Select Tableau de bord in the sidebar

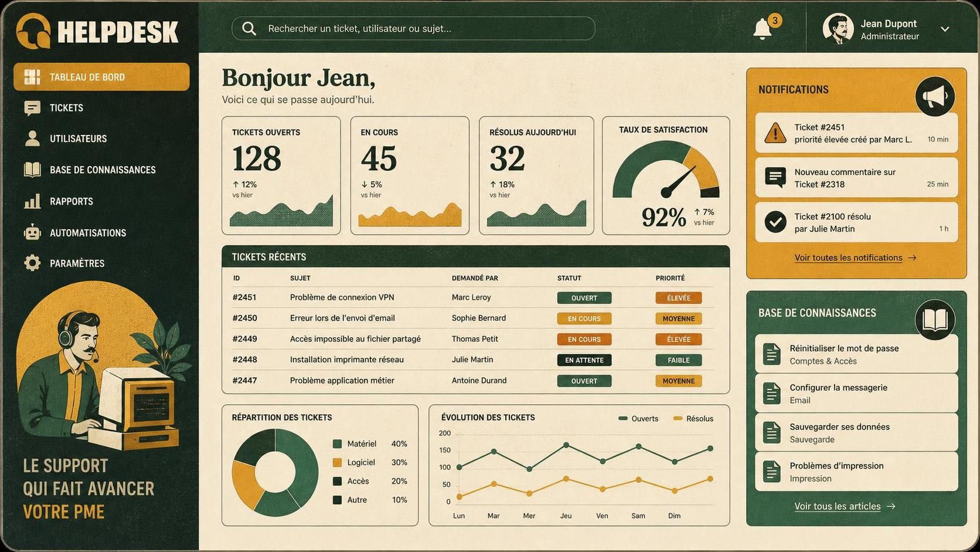(x=101, y=77)
